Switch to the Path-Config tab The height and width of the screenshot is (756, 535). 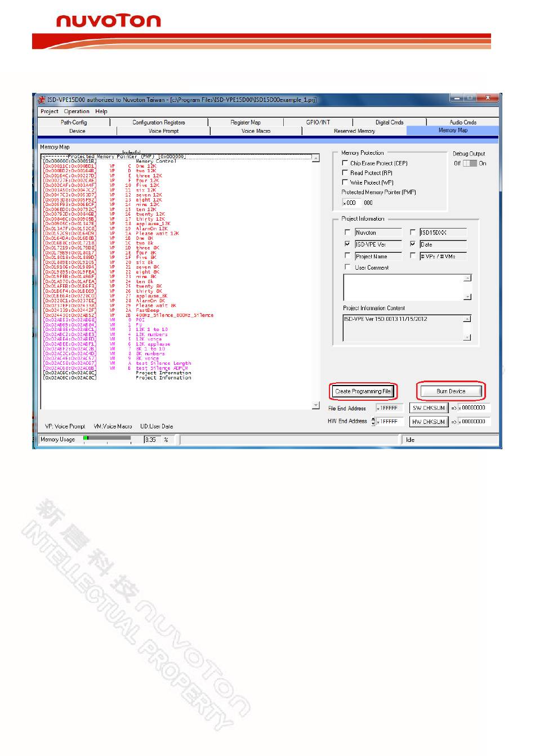[74, 122]
